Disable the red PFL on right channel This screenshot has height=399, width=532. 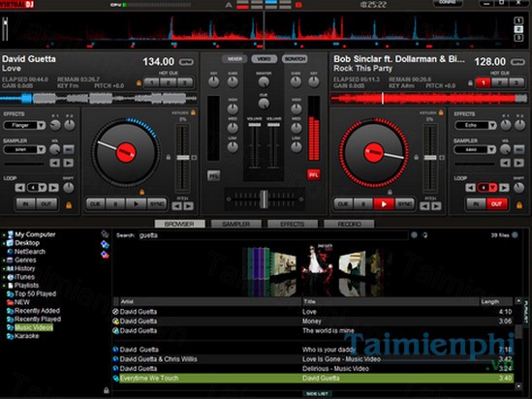tap(313, 175)
